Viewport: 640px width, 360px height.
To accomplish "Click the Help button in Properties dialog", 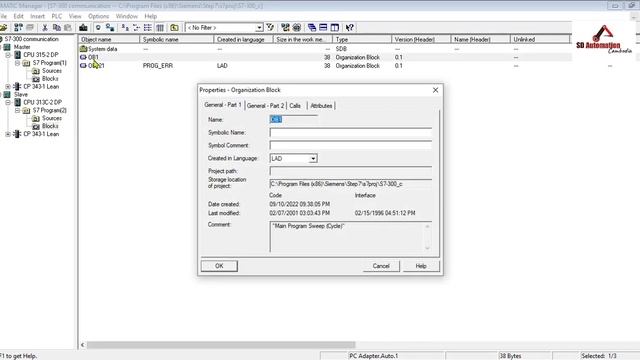I will click(x=421, y=266).
